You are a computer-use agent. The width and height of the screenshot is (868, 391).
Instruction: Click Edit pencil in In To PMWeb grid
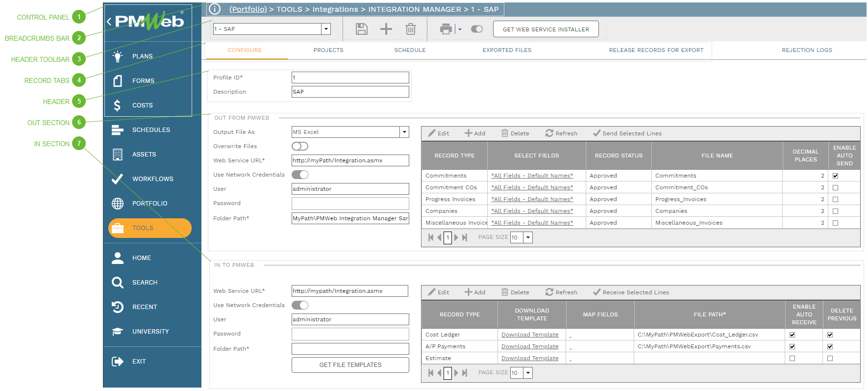439,292
